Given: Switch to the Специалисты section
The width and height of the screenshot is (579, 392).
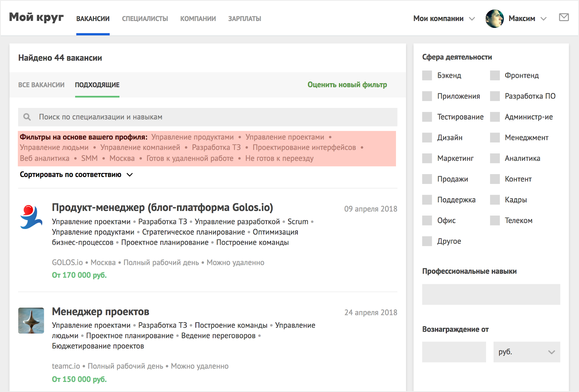Looking at the screenshot, I should [145, 18].
